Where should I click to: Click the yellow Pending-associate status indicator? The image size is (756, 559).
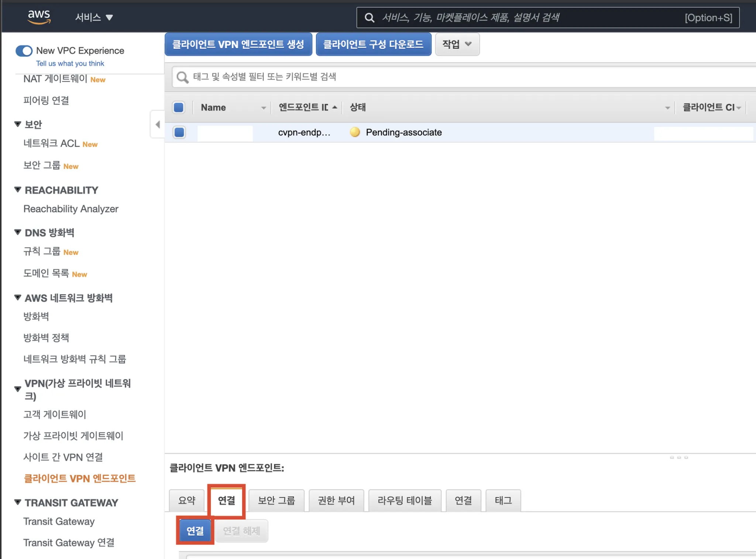tap(355, 132)
